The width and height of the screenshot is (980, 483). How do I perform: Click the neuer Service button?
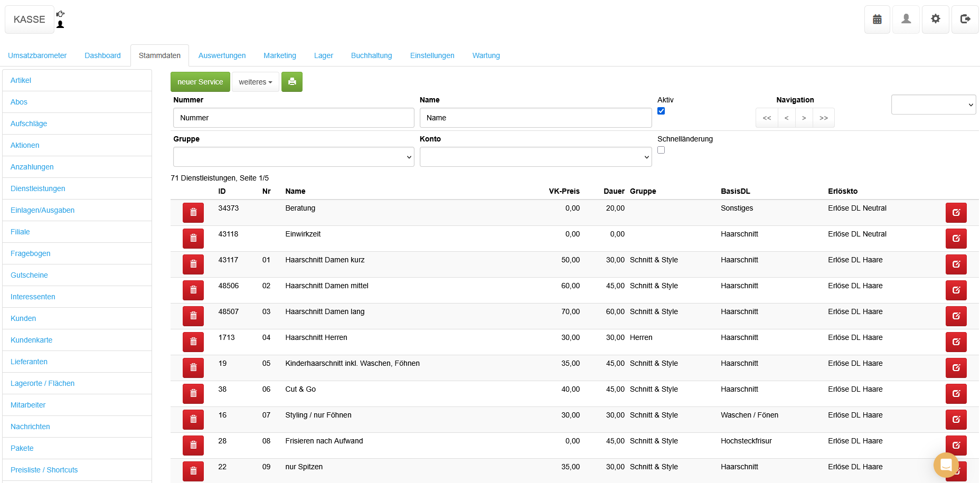(x=200, y=82)
